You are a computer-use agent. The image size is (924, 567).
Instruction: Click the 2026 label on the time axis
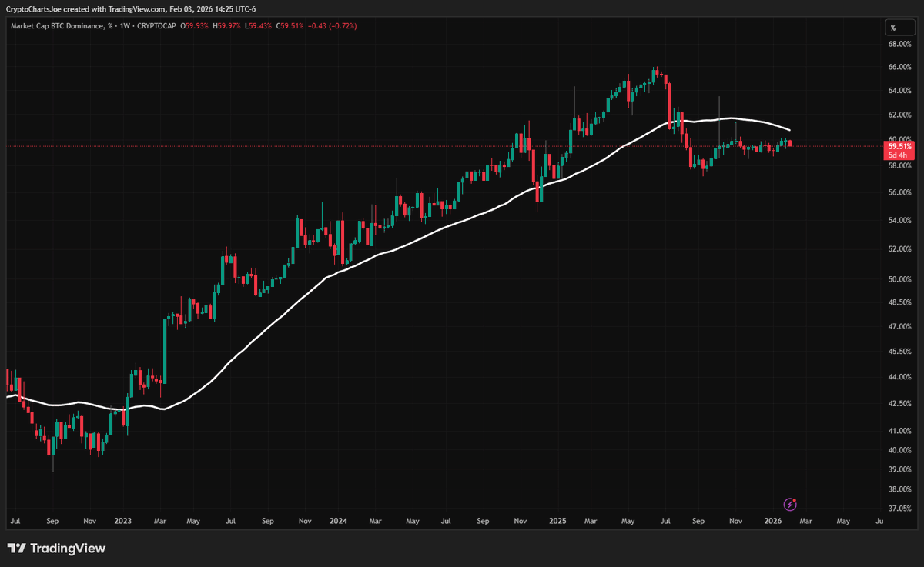[772, 521]
